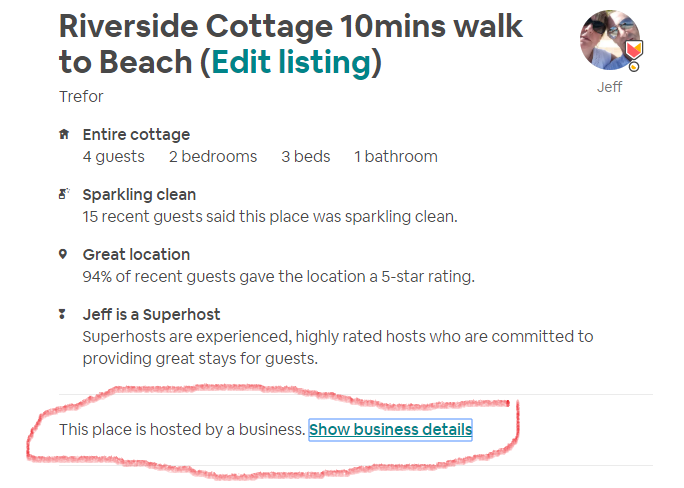Click the Edit listing link
Image resolution: width=684 pixels, height=488 pixels.
click(x=291, y=62)
